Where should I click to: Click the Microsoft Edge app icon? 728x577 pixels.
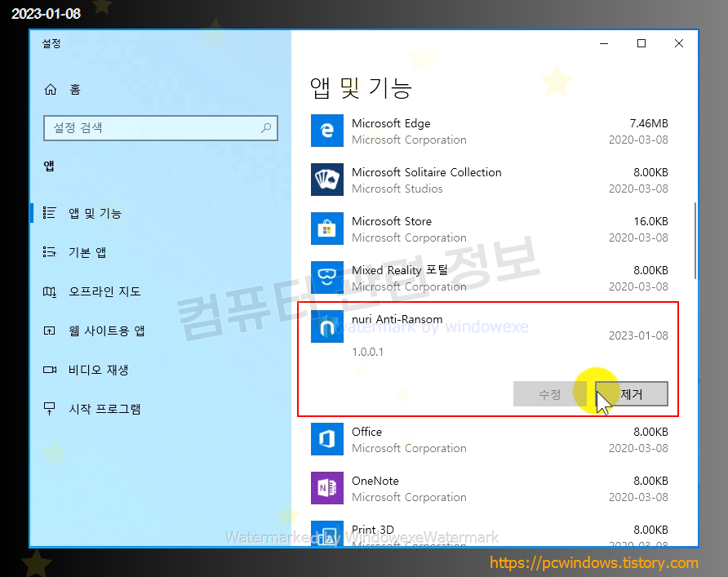coord(326,131)
